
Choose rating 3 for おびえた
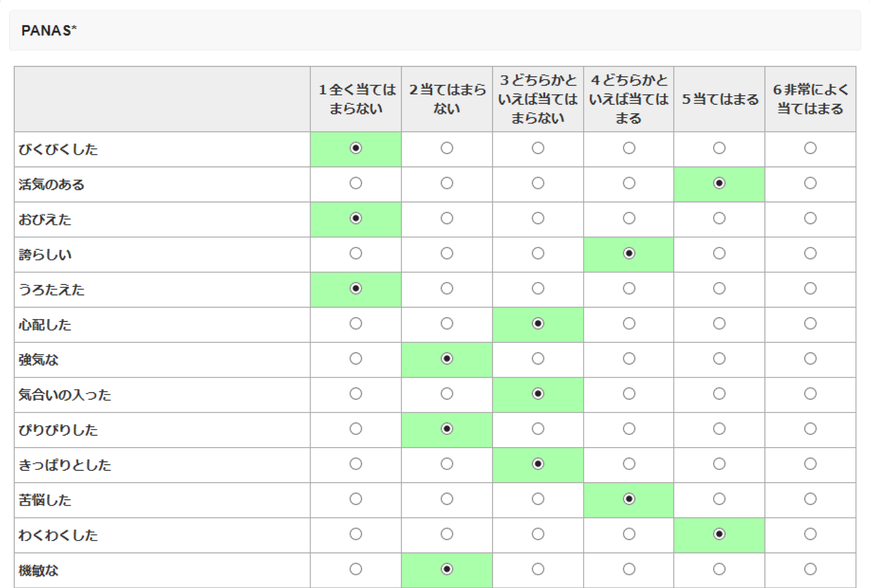point(538,218)
